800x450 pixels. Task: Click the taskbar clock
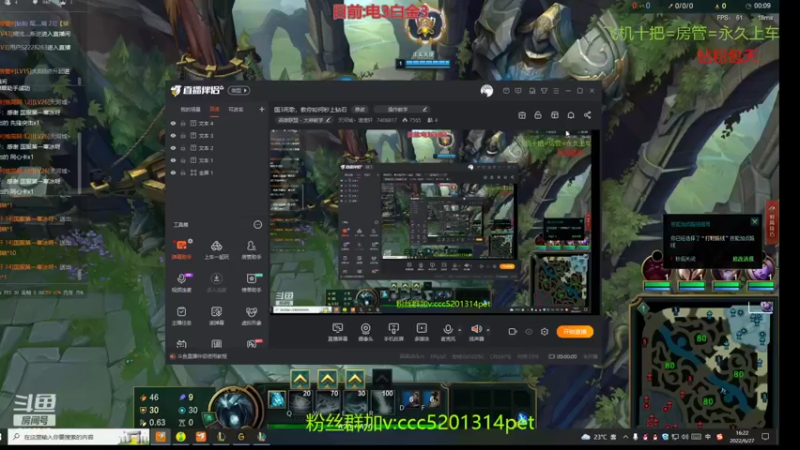coord(742,437)
